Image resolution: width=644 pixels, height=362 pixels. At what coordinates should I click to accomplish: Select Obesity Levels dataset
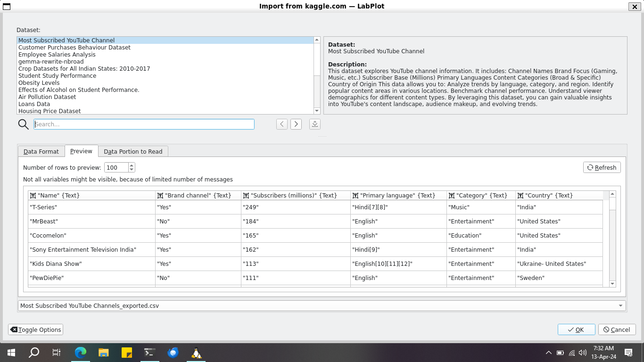(165, 83)
